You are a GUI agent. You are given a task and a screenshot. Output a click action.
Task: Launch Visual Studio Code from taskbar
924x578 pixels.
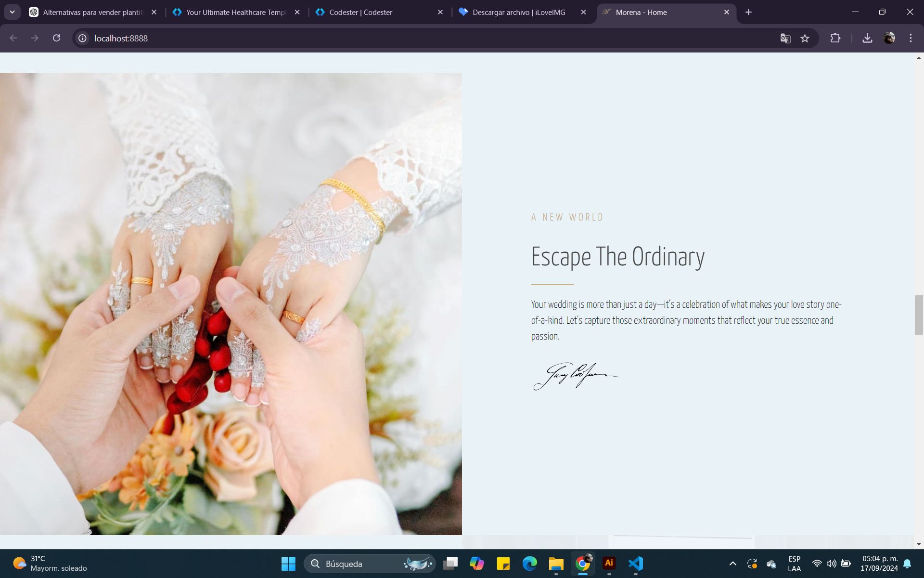click(635, 563)
